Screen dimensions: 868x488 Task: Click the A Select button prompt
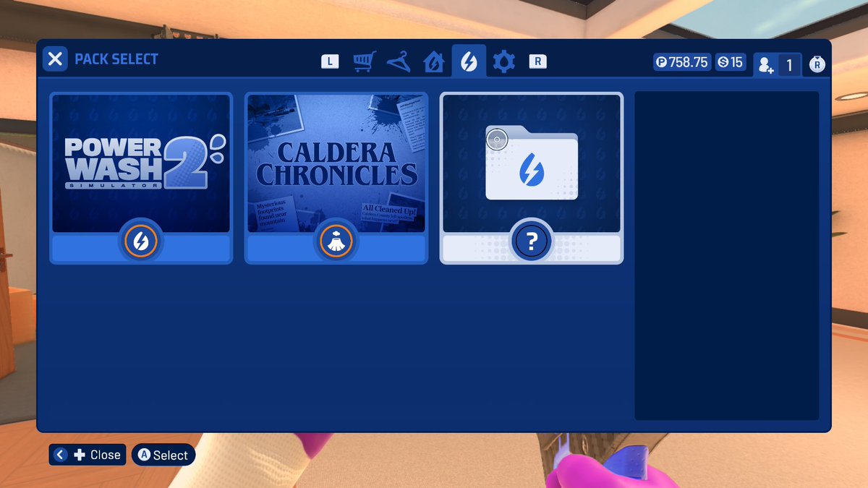click(163, 455)
